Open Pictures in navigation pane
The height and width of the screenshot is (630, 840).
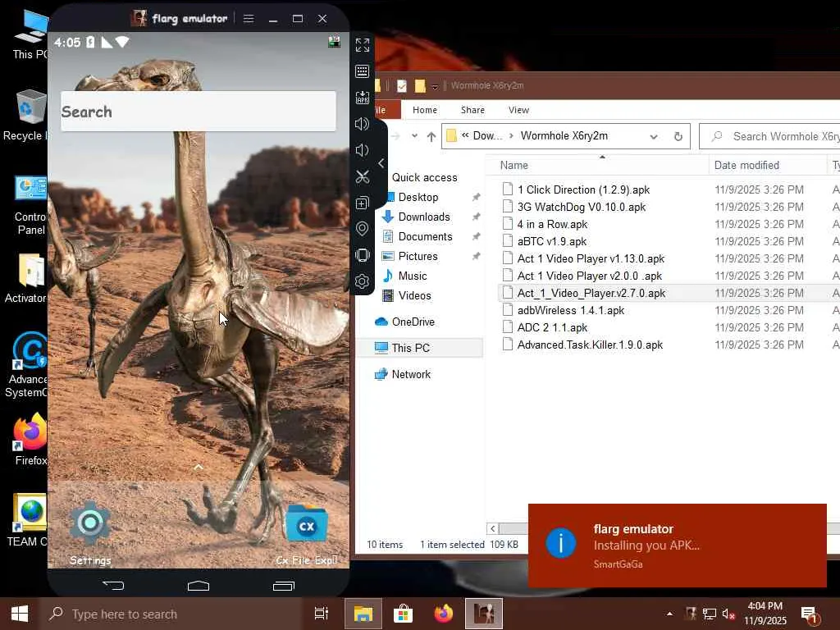coord(418,256)
